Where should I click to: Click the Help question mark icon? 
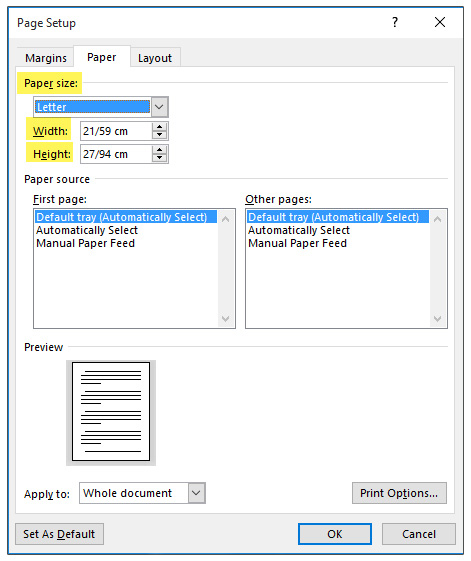click(395, 22)
